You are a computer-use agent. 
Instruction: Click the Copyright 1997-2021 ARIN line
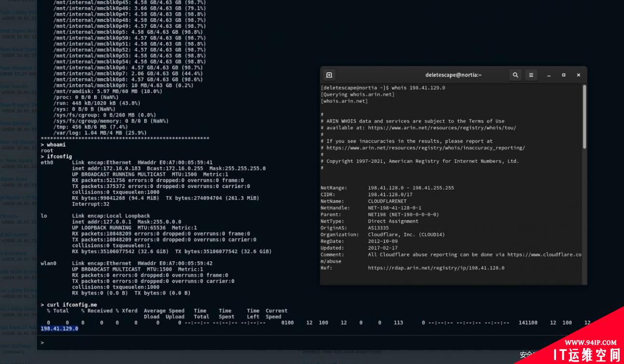coord(420,161)
